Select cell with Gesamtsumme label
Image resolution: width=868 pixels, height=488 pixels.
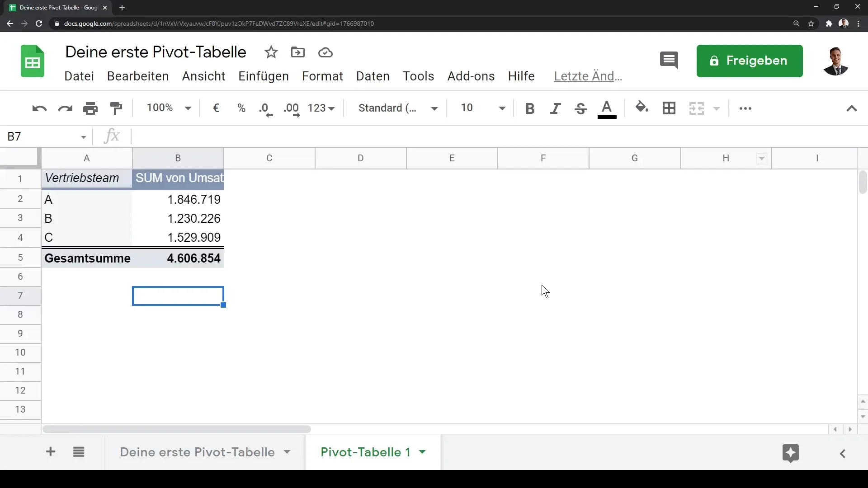click(87, 258)
